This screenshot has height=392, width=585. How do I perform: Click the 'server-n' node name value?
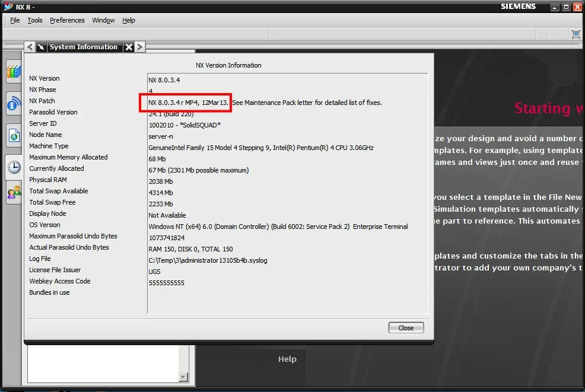(x=161, y=136)
